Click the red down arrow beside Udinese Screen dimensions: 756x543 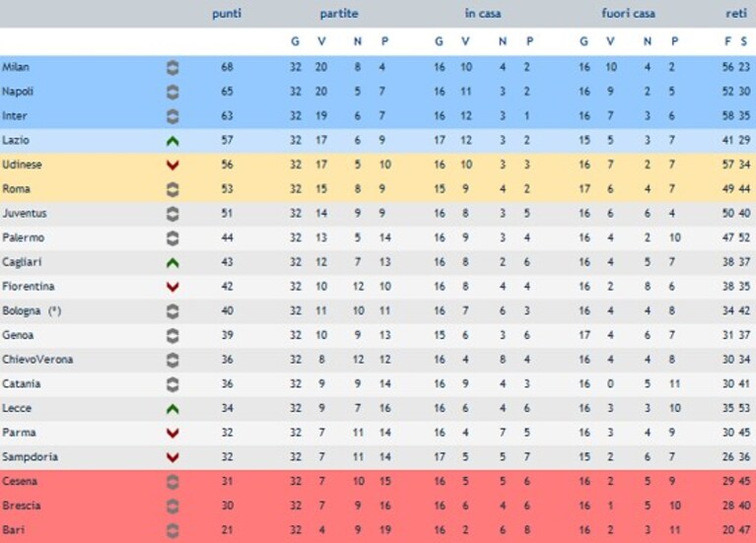(172, 166)
